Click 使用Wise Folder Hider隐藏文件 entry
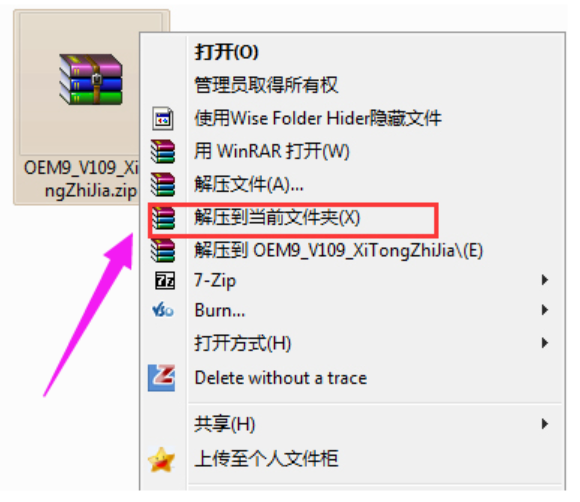 pos(318,118)
